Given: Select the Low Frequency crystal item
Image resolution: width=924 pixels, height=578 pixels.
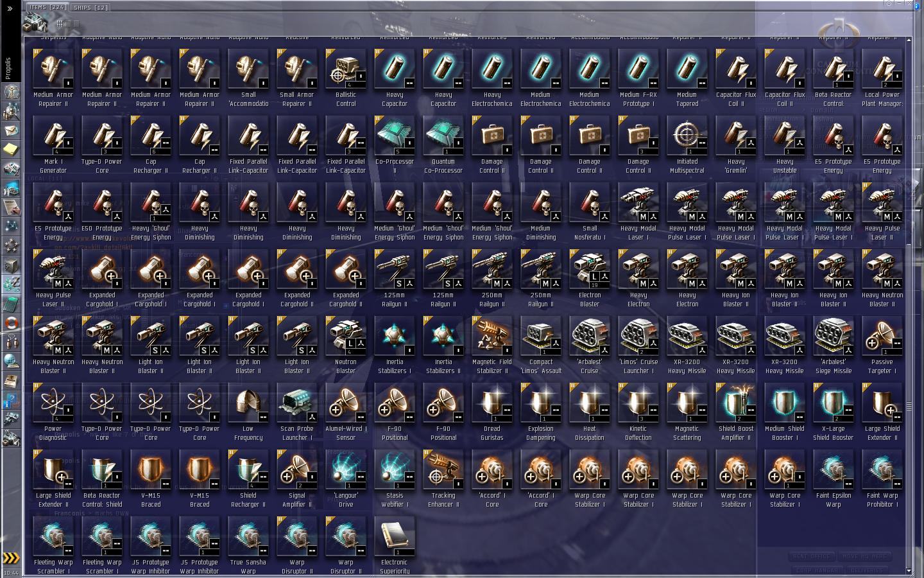Looking at the screenshot, I should pos(248,403).
